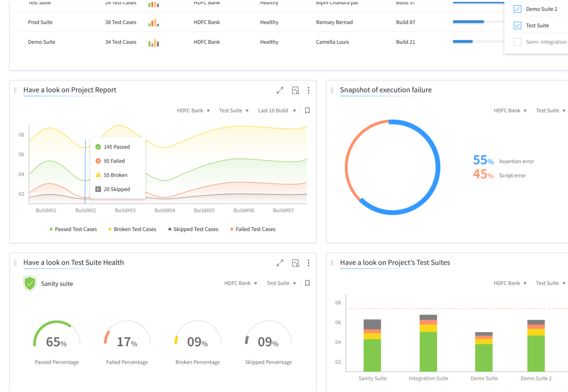This screenshot has height=392, width=568.
Task: Bookmark the Project Report filter set
Action: (308, 111)
